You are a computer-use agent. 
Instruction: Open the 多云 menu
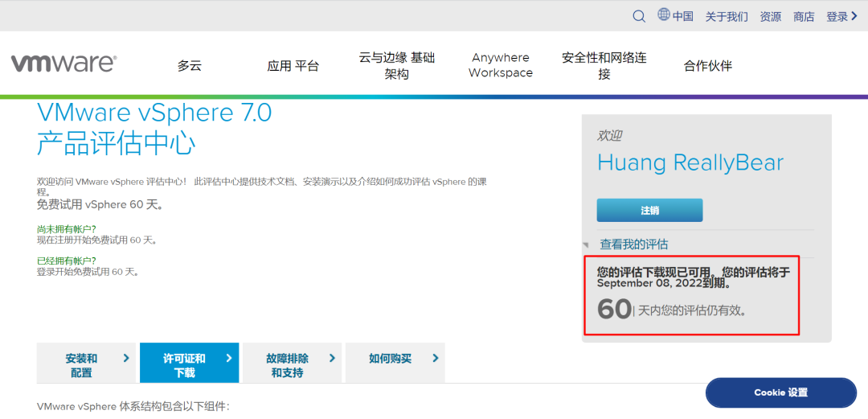190,66
